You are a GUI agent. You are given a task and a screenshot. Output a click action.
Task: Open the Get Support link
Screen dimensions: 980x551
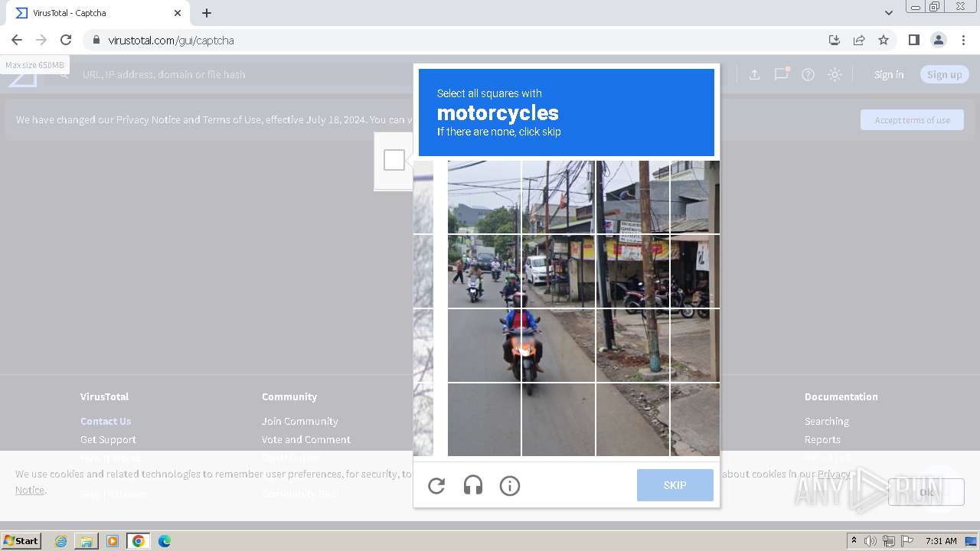point(108,439)
